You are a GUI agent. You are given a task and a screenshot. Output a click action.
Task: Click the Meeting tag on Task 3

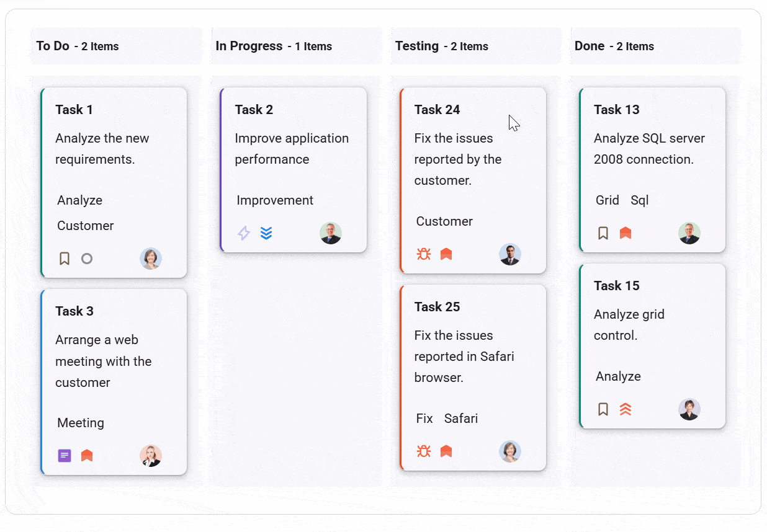coord(80,423)
